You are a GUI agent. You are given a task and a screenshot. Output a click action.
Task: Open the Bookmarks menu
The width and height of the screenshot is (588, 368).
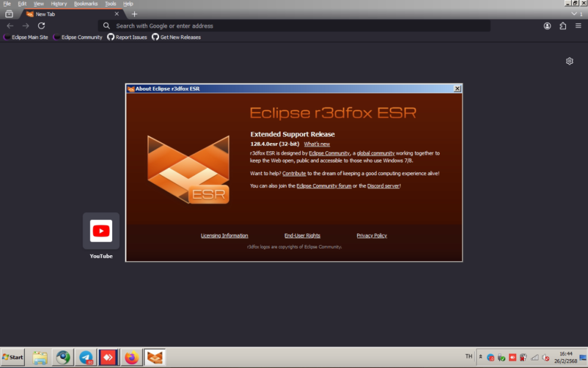85,4
